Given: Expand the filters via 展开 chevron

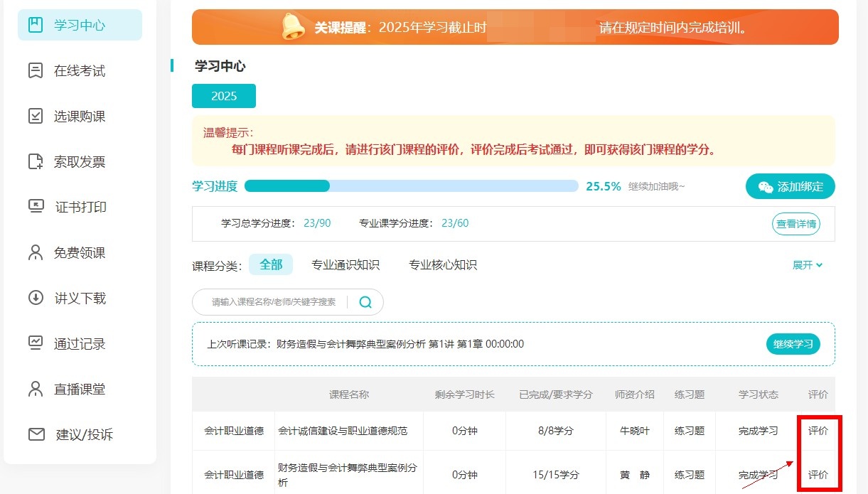Looking at the screenshot, I should [808, 264].
